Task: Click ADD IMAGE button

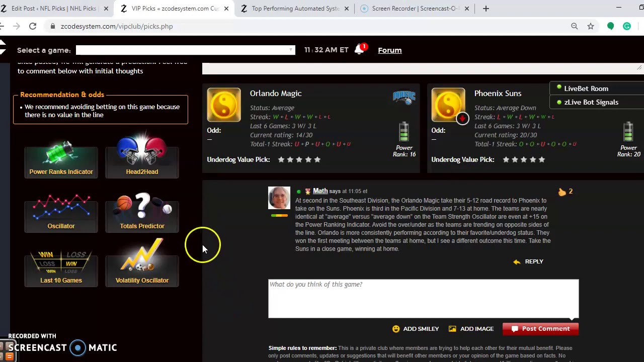Action: tap(471, 329)
